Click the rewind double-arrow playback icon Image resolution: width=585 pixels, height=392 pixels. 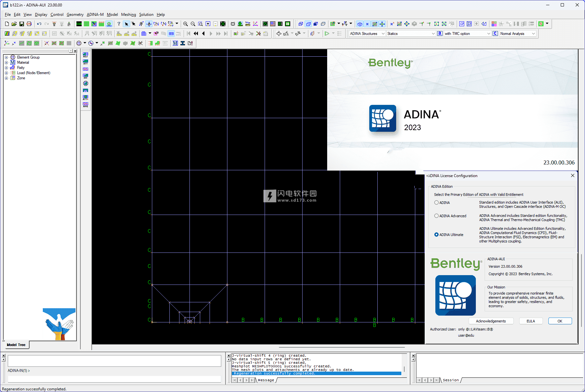pyautogui.click(x=196, y=34)
